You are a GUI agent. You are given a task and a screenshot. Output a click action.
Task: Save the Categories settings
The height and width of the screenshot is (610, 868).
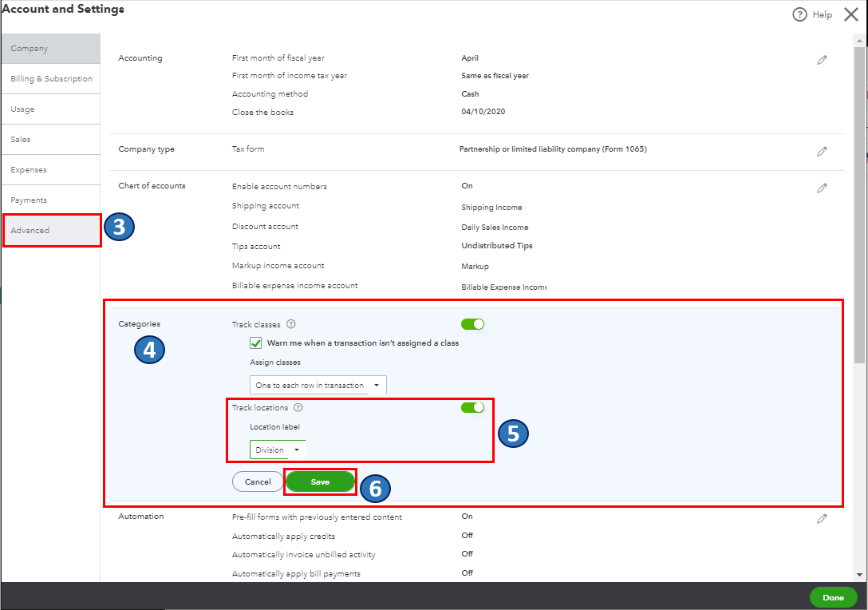click(320, 481)
